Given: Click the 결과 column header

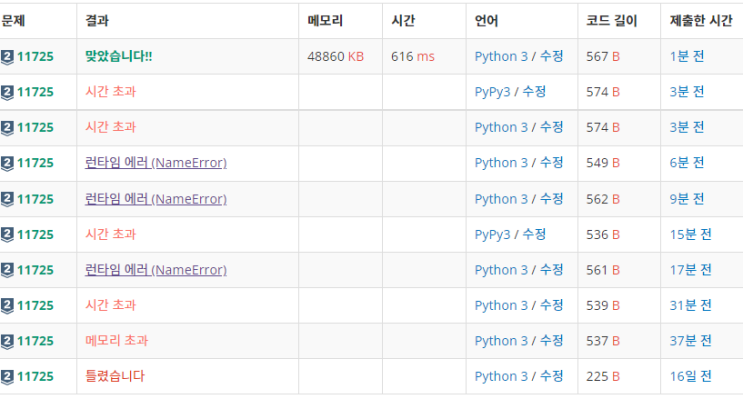Looking at the screenshot, I should [x=97, y=21].
